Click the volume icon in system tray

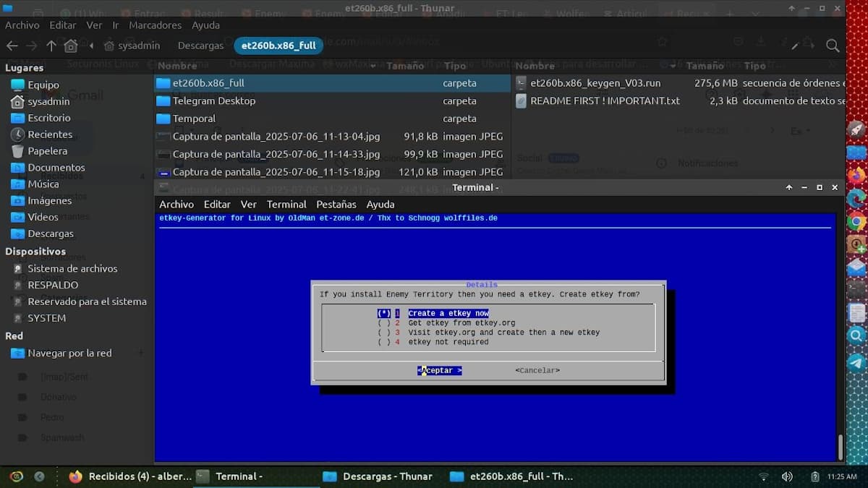[787, 476]
